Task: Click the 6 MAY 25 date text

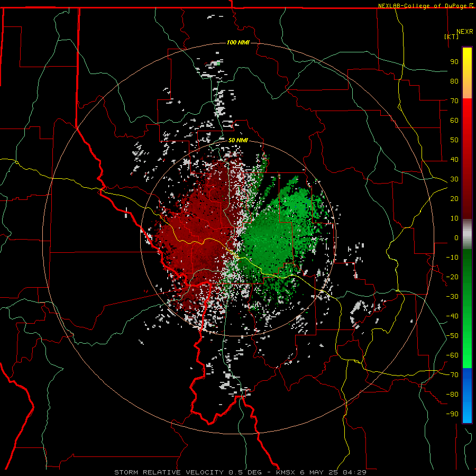Action: [x=319, y=472]
